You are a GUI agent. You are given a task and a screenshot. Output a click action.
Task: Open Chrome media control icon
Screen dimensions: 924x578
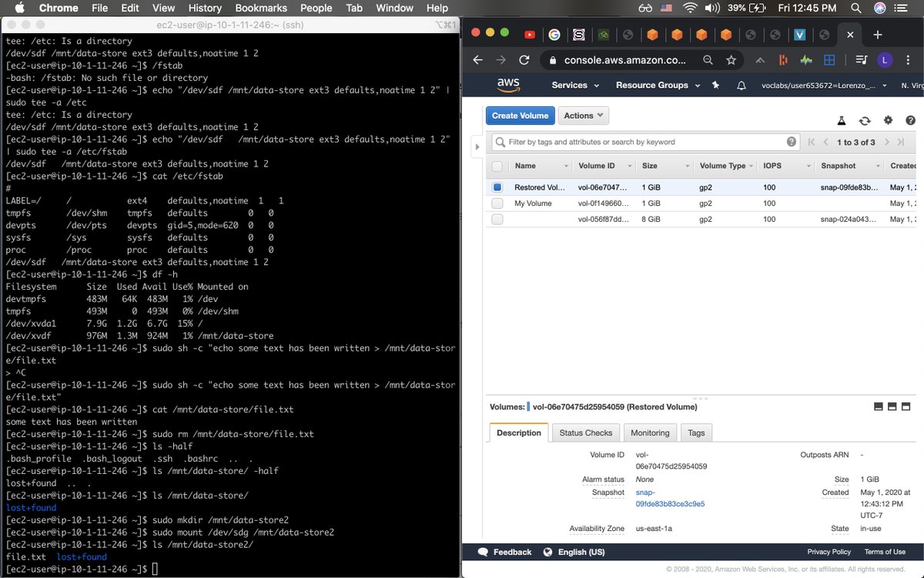(860, 60)
